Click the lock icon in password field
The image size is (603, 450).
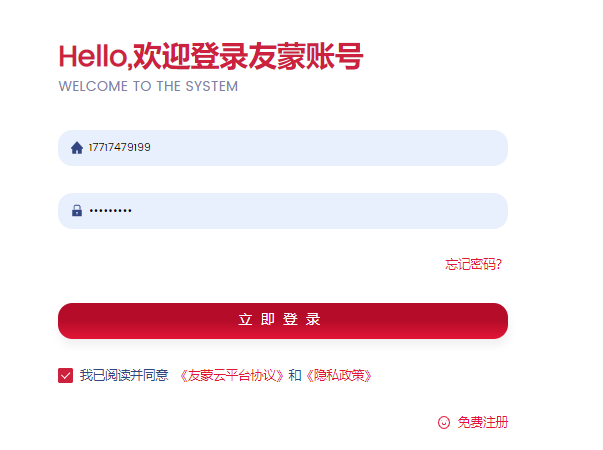tap(77, 210)
